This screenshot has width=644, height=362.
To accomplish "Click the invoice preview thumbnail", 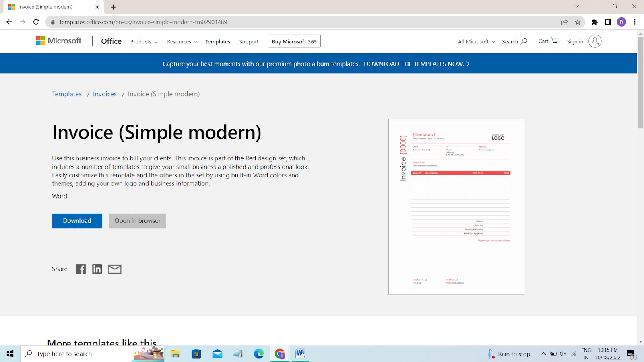I will pos(456,207).
